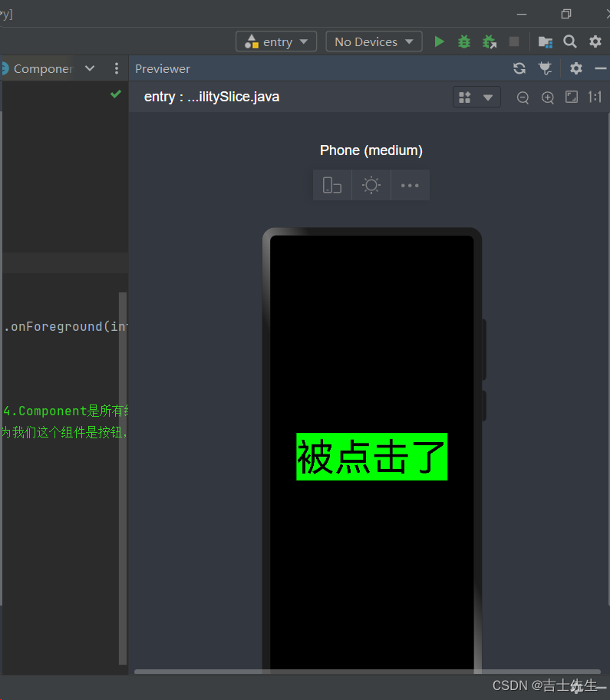Screen dimensions: 610x700
Task: Toggle light/dark mode sun icon
Action: 371,185
